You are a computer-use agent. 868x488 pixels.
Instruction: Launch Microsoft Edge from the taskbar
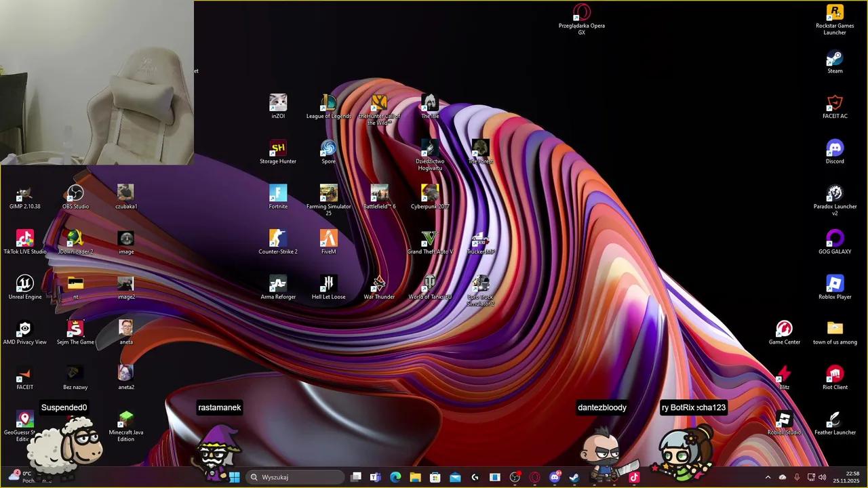click(395, 477)
